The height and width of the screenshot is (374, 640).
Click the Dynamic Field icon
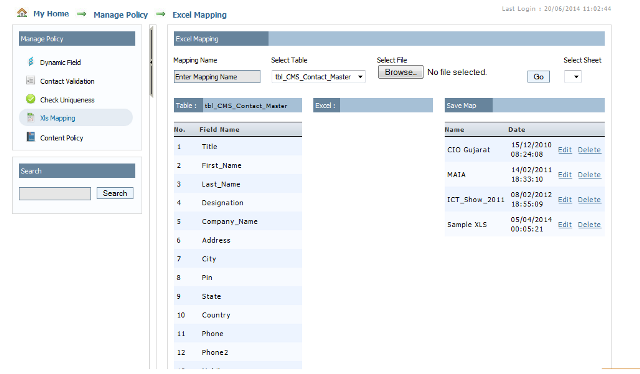click(x=31, y=62)
